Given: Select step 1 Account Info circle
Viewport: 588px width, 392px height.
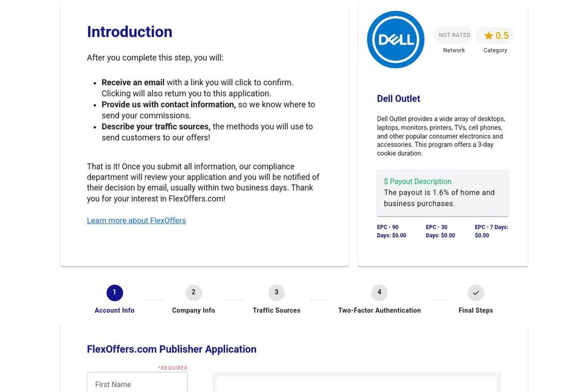Looking at the screenshot, I should pyautogui.click(x=114, y=292).
